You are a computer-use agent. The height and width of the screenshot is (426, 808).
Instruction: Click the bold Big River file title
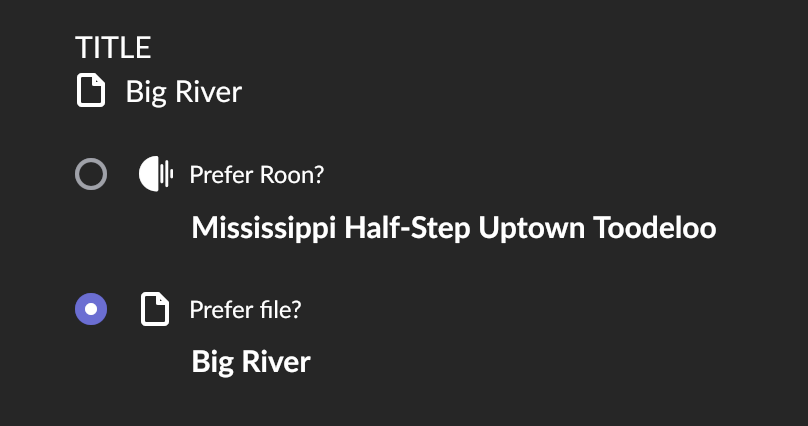[x=251, y=361]
